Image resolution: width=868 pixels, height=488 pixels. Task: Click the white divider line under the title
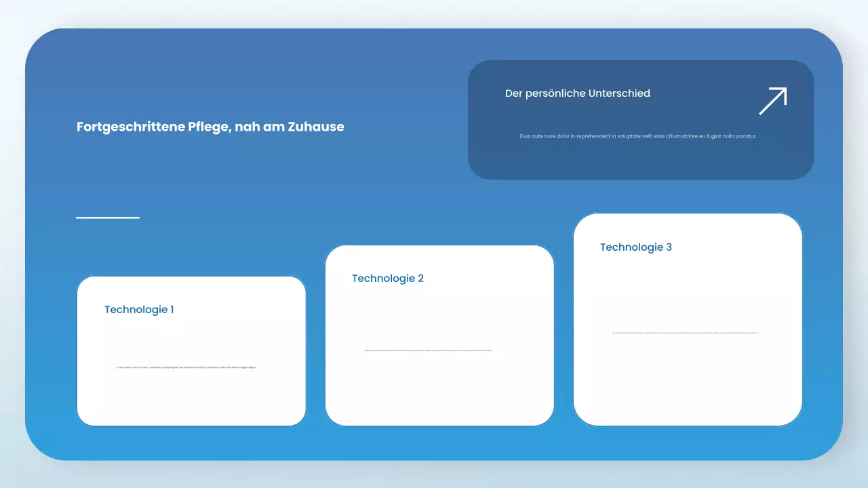pyautogui.click(x=108, y=218)
